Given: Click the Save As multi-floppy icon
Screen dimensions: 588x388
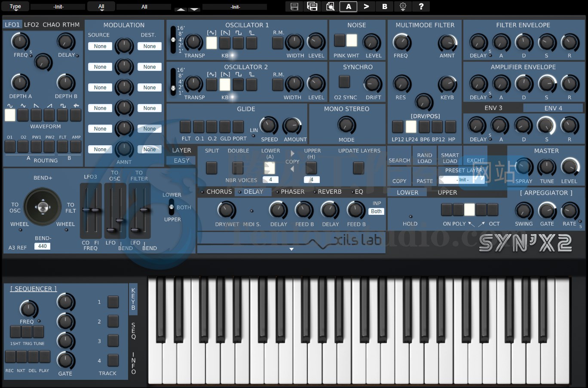Looking at the screenshot, I should click(x=312, y=6).
